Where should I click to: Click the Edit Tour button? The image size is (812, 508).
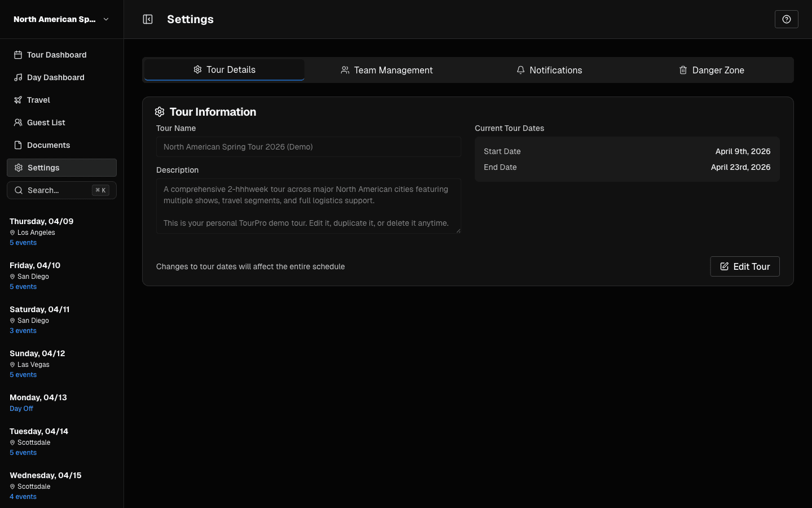744,266
